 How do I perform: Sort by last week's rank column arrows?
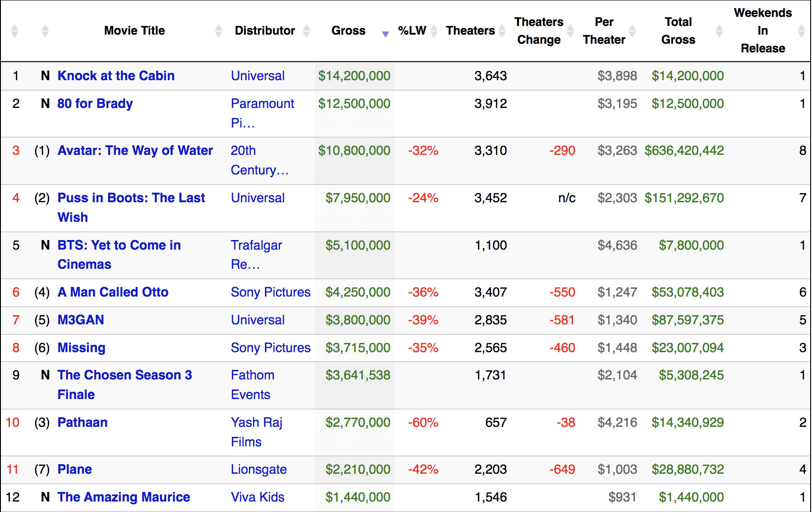click(x=45, y=31)
